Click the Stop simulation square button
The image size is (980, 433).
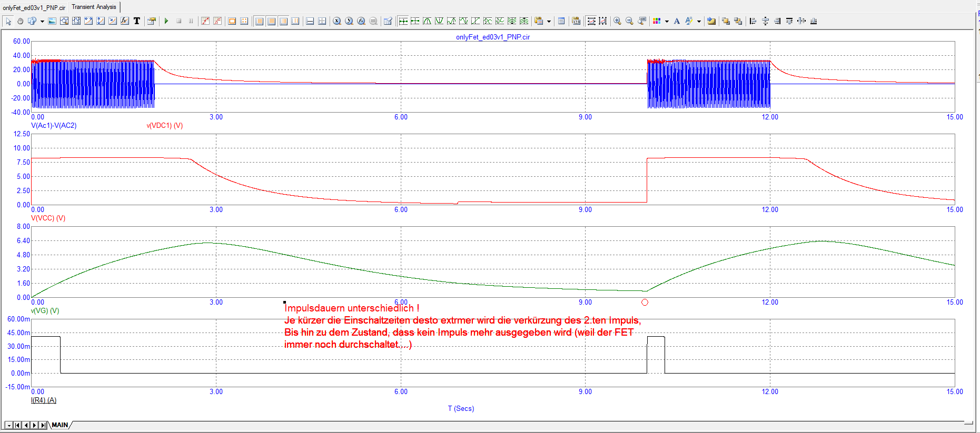[179, 21]
